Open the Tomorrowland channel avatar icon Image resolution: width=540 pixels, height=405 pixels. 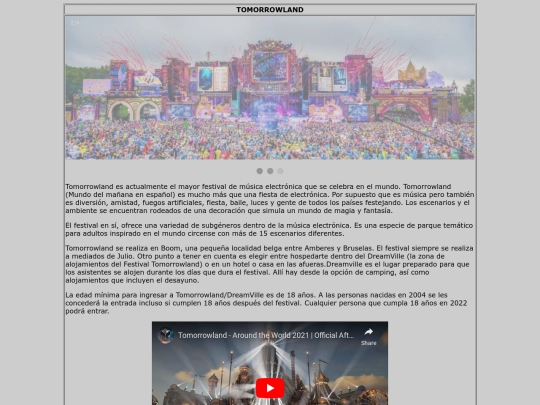(x=165, y=335)
